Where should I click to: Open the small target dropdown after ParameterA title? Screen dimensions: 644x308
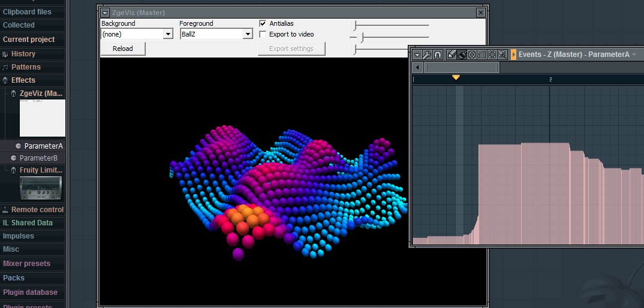[x=634, y=55]
